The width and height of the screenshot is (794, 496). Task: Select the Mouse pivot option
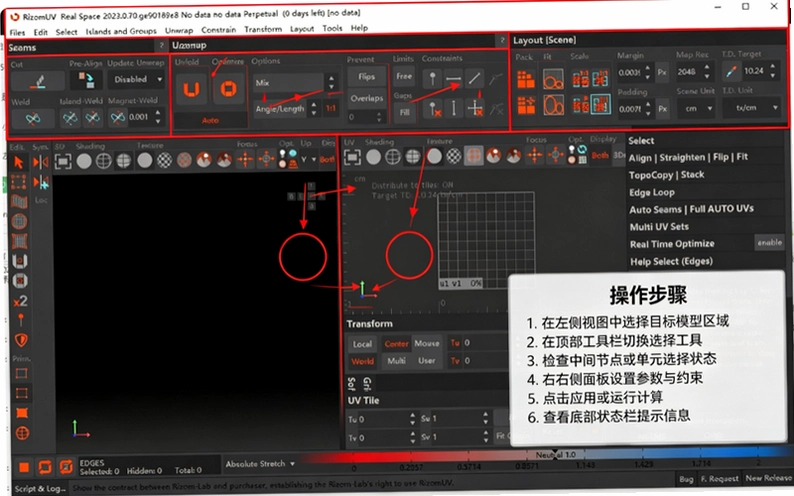[427, 344]
